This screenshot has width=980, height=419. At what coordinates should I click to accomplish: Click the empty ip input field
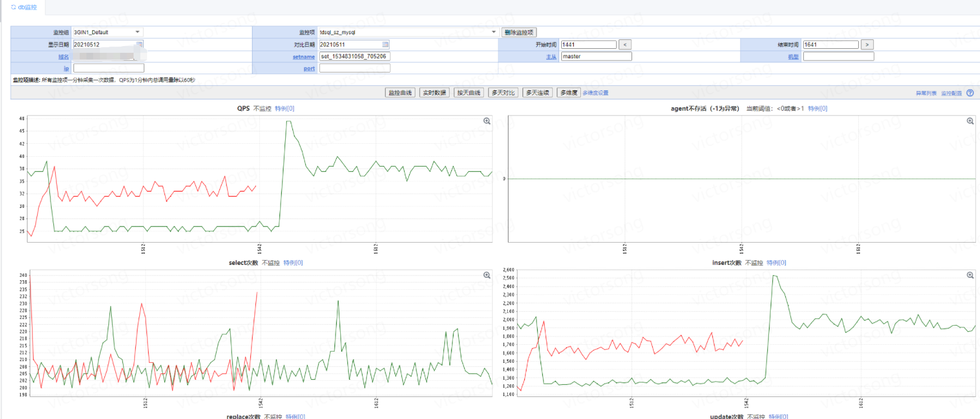109,68
